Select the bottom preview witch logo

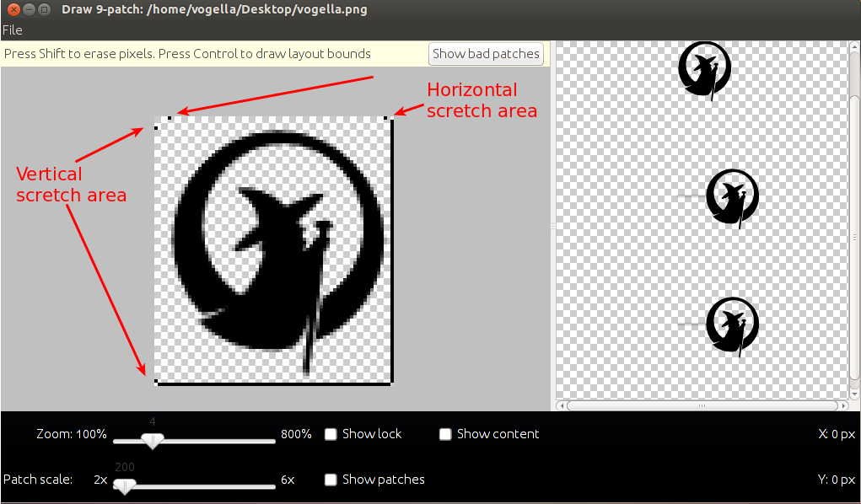[x=731, y=324]
